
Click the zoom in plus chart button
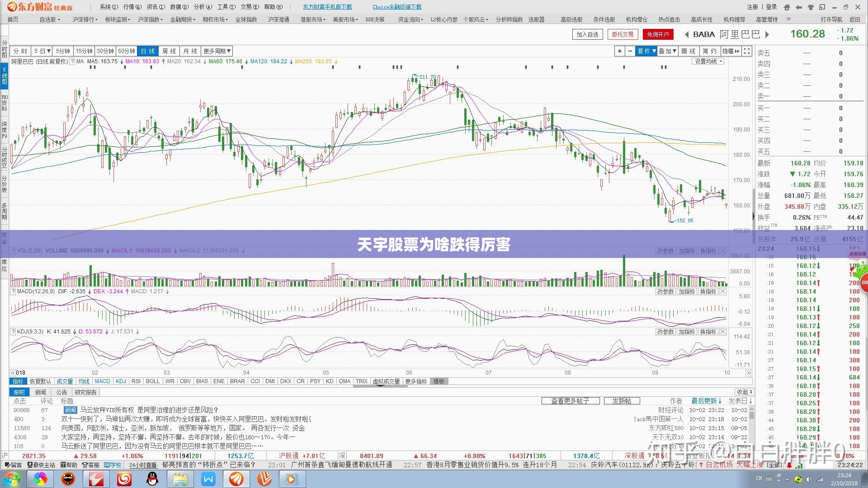[x=620, y=51]
